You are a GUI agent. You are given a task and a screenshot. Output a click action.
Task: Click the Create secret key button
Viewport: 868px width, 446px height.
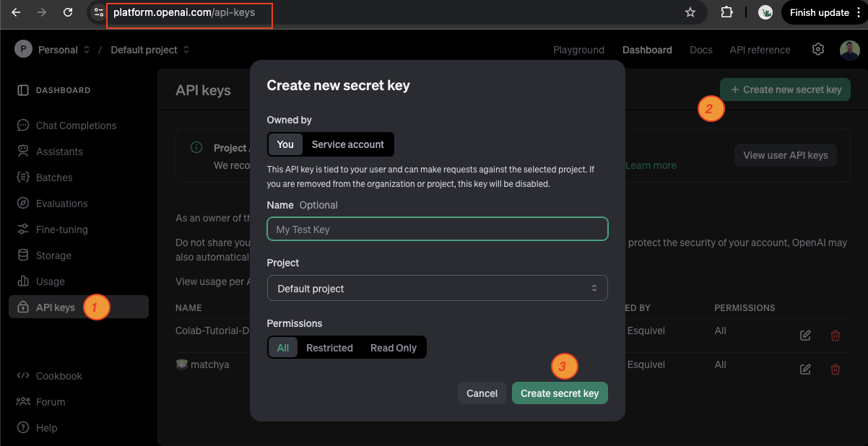[x=560, y=393]
